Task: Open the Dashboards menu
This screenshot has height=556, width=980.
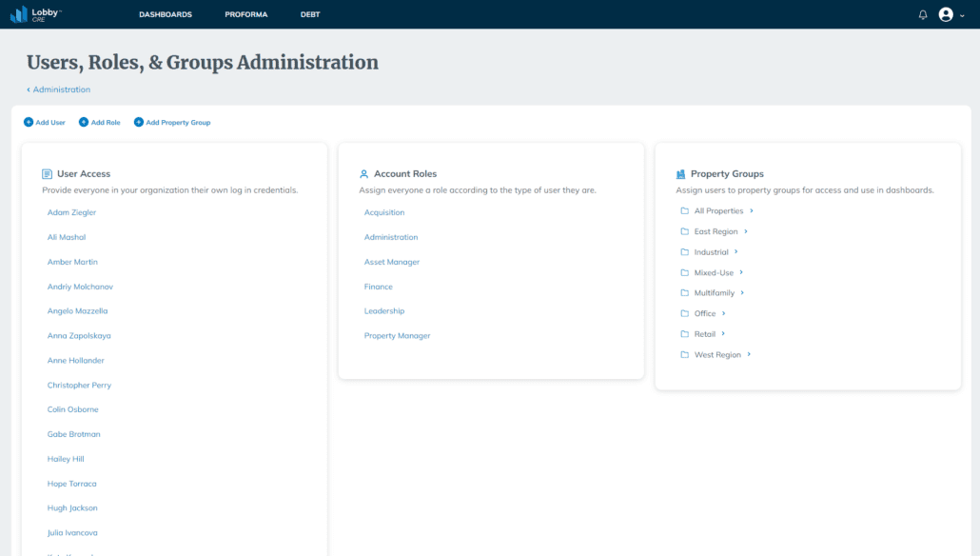Action: coord(166,15)
